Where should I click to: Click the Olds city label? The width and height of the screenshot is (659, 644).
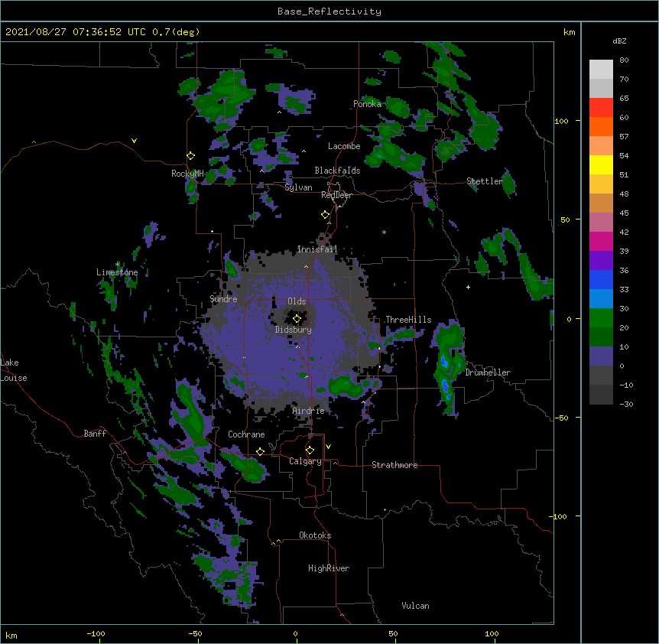(x=297, y=301)
